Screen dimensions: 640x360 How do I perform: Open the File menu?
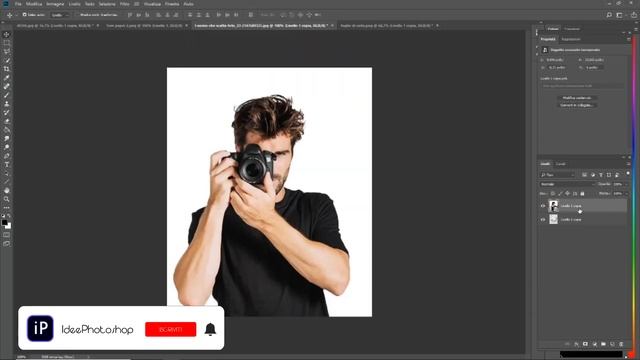click(x=18, y=4)
